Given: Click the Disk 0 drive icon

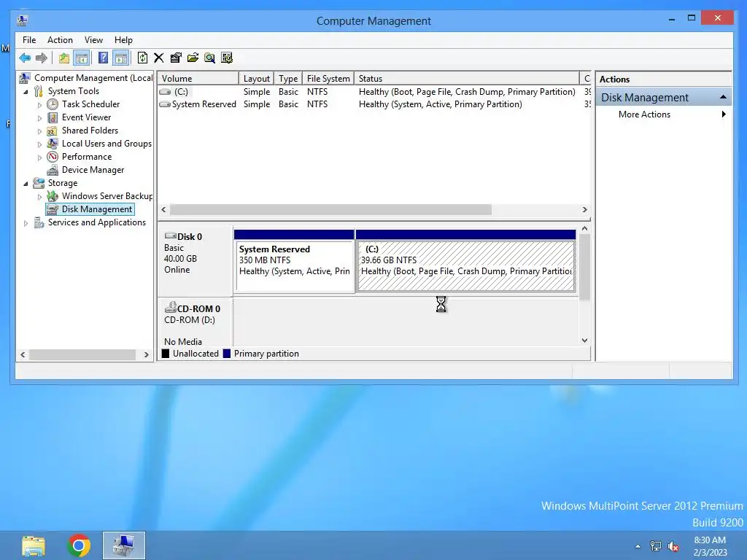Looking at the screenshot, I should 170,236.
